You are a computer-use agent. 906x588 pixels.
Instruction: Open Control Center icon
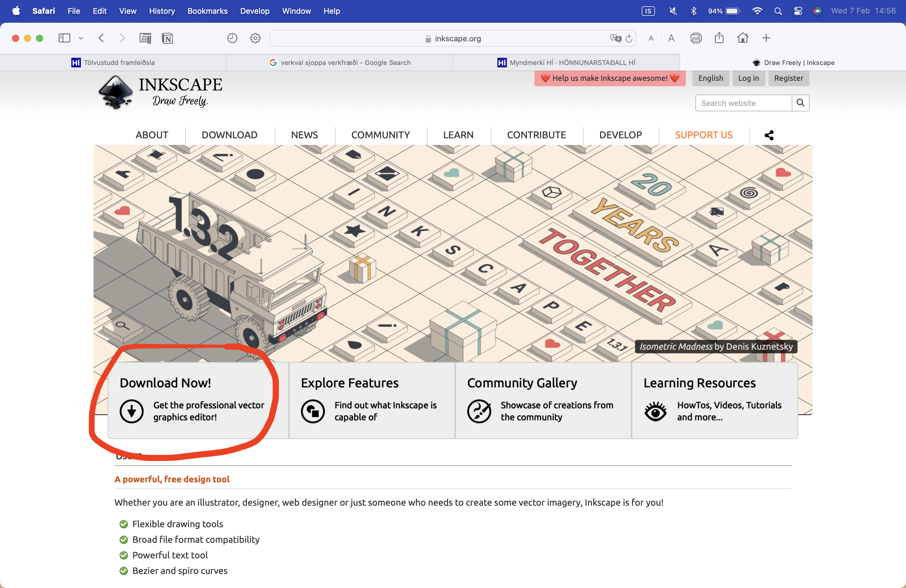798,11
